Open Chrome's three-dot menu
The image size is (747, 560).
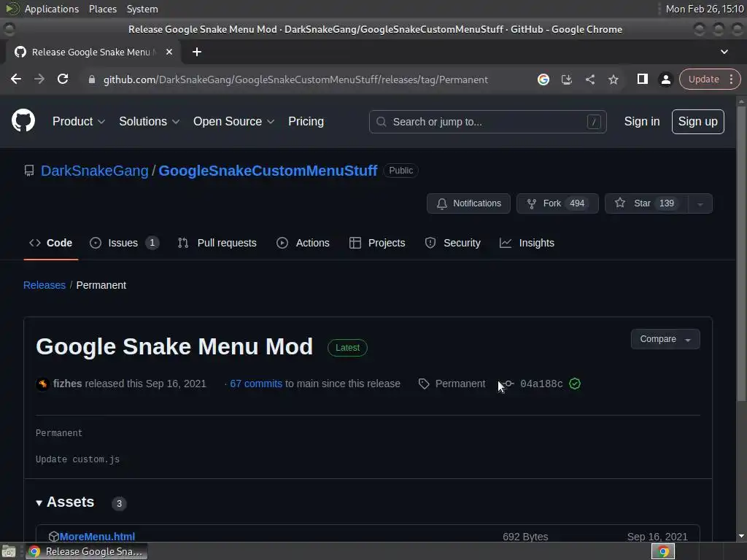731,79
